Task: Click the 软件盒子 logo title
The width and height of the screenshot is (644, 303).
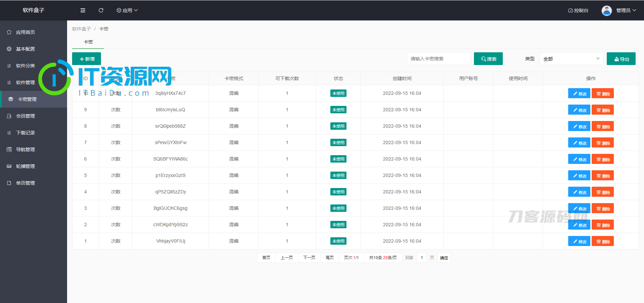Action: pyautogui.click(x=34, y=10)
